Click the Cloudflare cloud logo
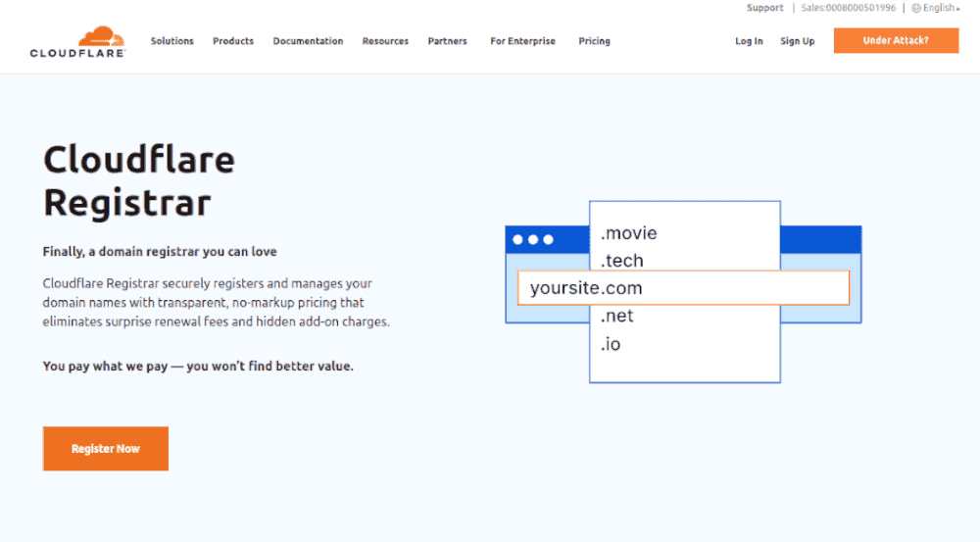This screenshot has height=542, width=980. (78, 42)
